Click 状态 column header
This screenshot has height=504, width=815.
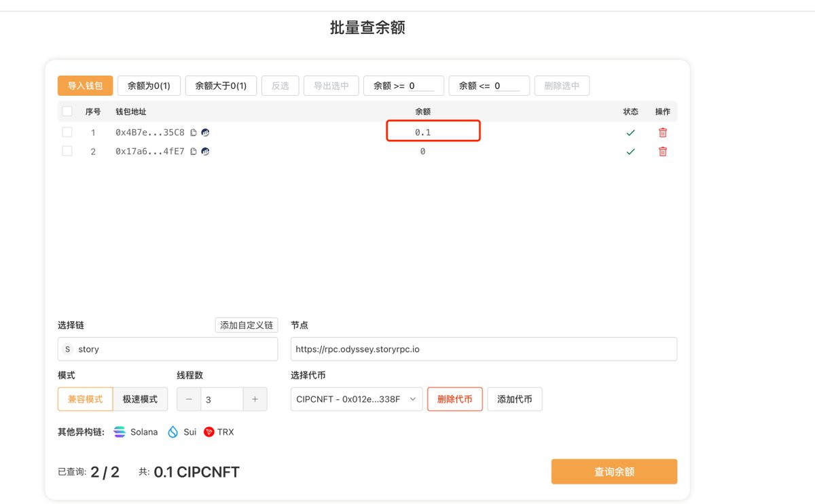pyautogui.click(x=631, y=111)
